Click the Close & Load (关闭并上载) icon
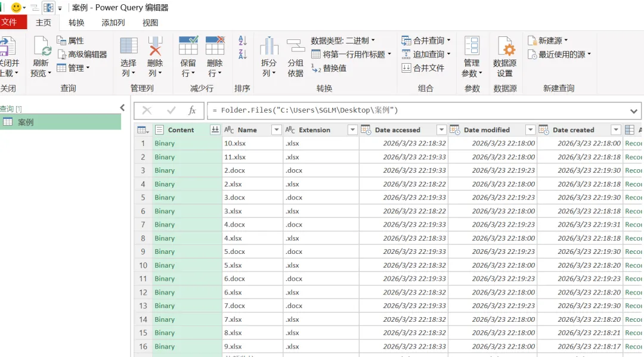Viewport: 644px width, 357px height. pyautogui.click(x=7, y=46)
